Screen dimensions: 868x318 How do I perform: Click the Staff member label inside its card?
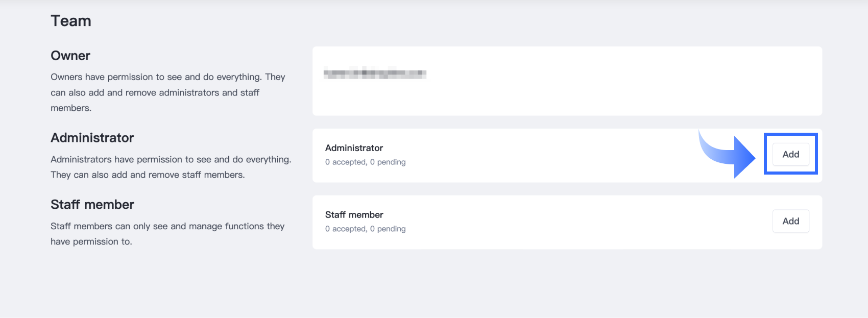[x=354, y=215]
